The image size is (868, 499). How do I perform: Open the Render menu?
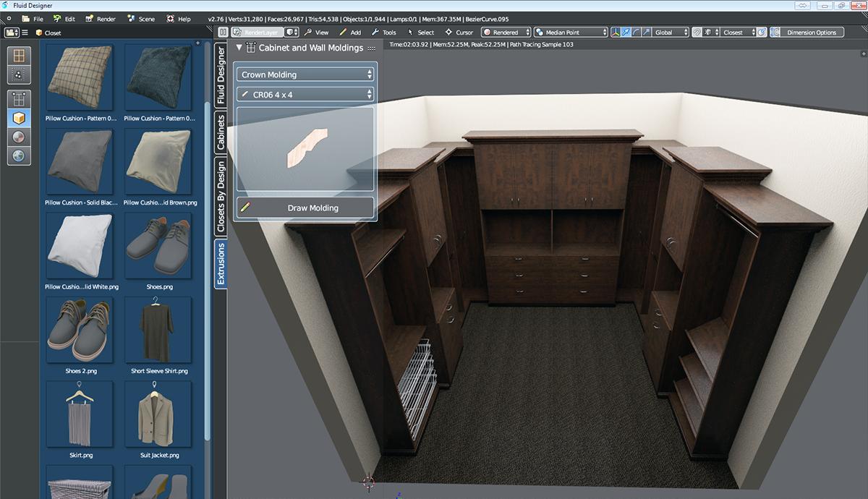coord(100,19)
